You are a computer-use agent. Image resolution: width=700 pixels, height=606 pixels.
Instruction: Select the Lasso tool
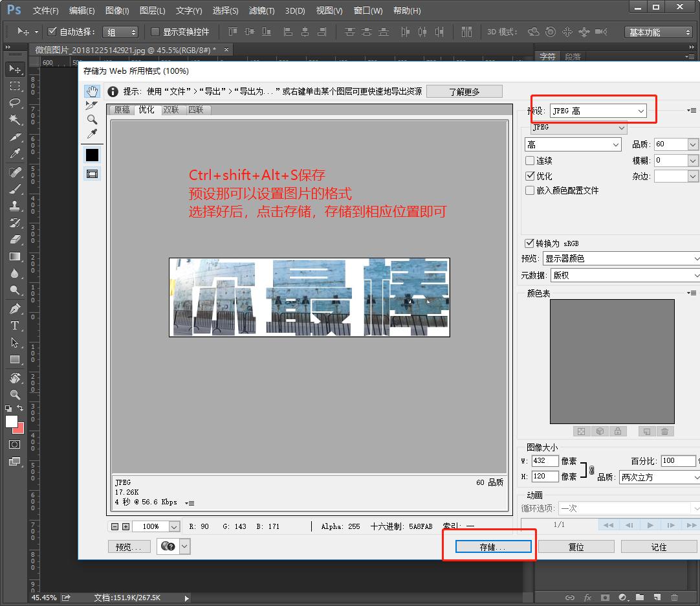coord(15,103)
